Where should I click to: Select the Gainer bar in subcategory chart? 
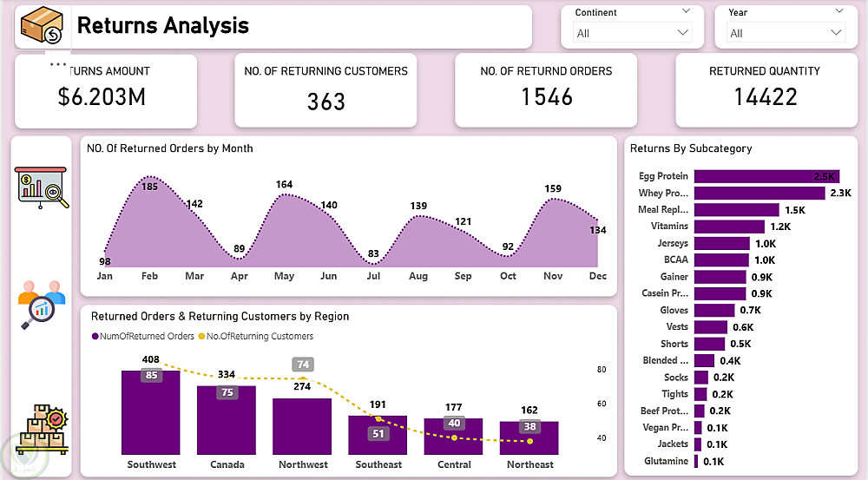[x=720, y=277]
